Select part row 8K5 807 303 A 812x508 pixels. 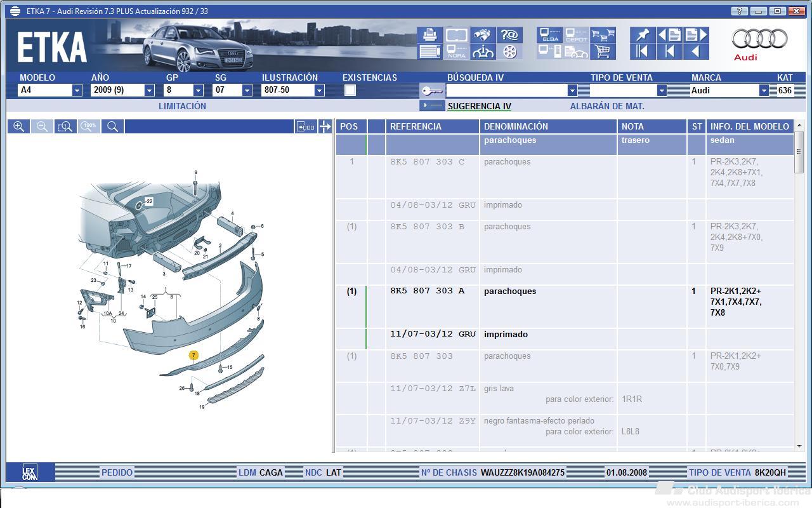pos(565,307)
